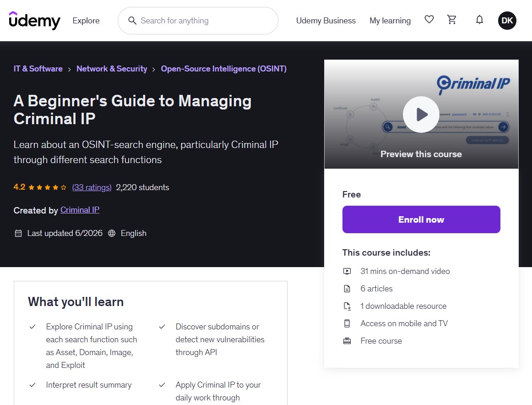Viewport: 532px width, 405px height.
Task: Open the wishlist heart icon
Action: 429,20
